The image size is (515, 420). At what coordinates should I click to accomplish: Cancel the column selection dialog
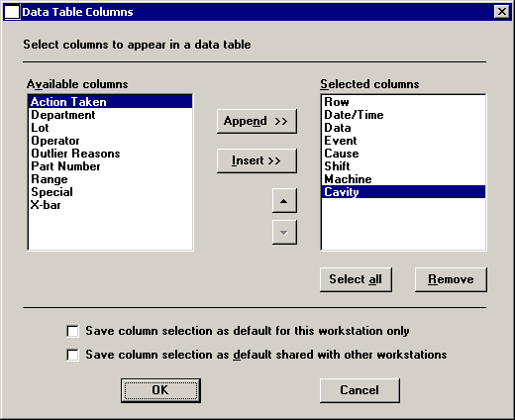(x=360, y=390)
